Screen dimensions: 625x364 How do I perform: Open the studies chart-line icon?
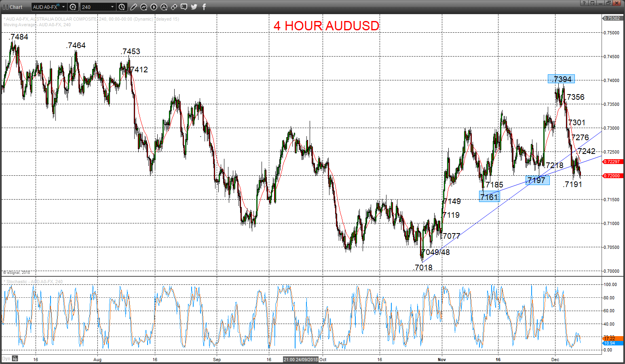pyautogui.click(x=144, y=7)
